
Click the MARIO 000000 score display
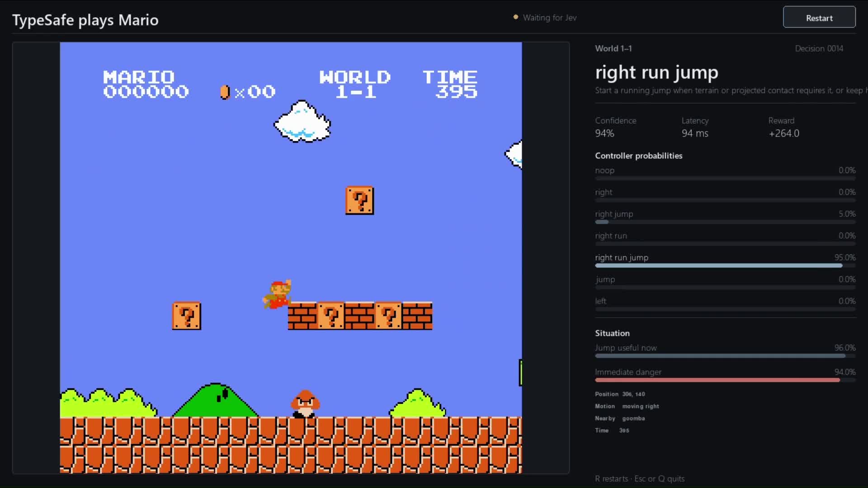click(x=146, y=84)
